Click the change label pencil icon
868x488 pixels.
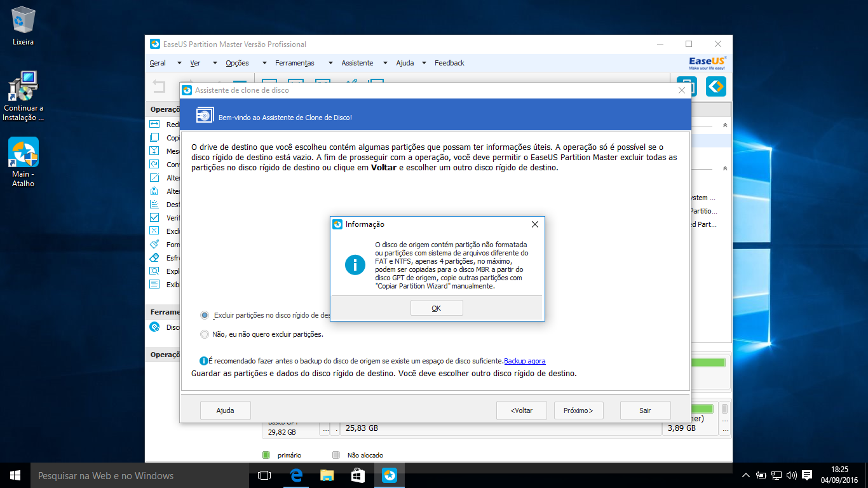coord(154,178)
